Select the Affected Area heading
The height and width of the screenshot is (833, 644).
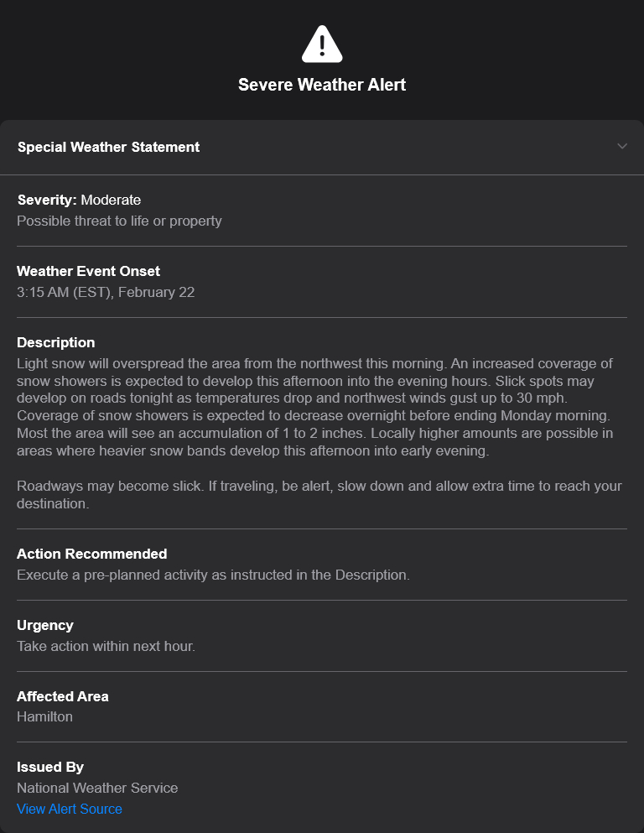click(x=62, y=696)
